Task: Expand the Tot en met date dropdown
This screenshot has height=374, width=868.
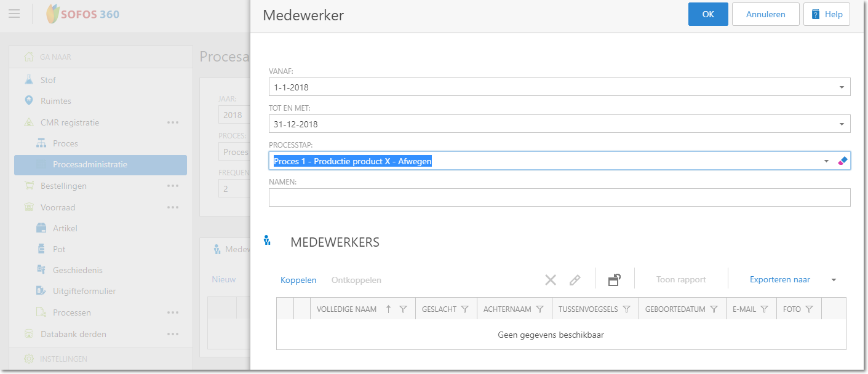Action: [842, 124]
